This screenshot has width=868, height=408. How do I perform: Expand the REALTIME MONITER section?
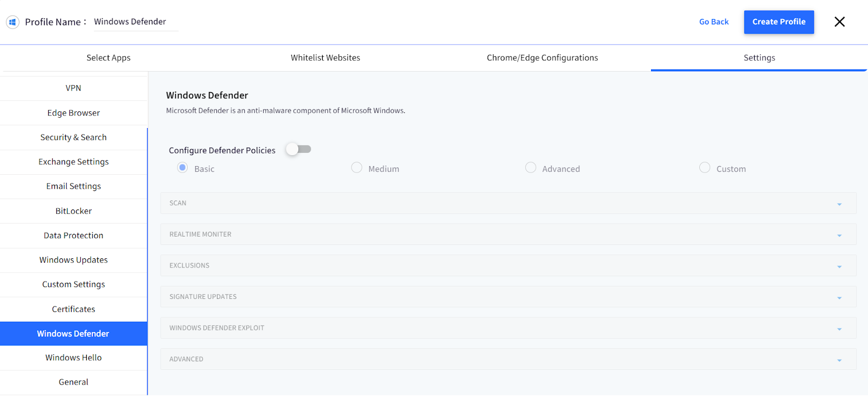coord(508,234)
